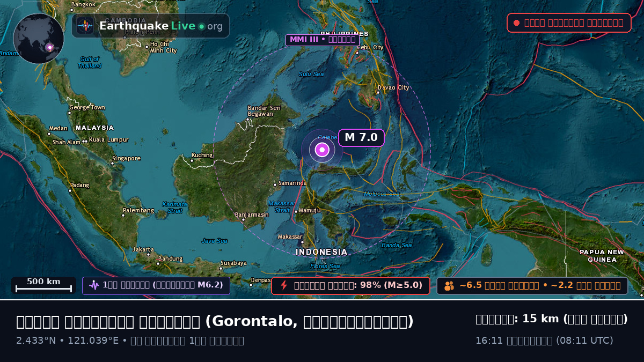Click the M 7.0 magnitude label
Screen dimensions: 644x362
pos(361,137)
